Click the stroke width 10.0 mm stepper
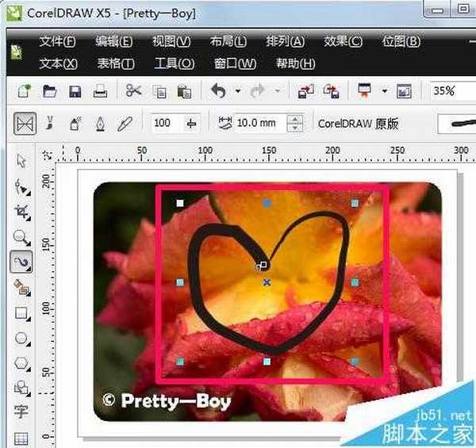Screen dimensions: 476x448 coord(296,124)
